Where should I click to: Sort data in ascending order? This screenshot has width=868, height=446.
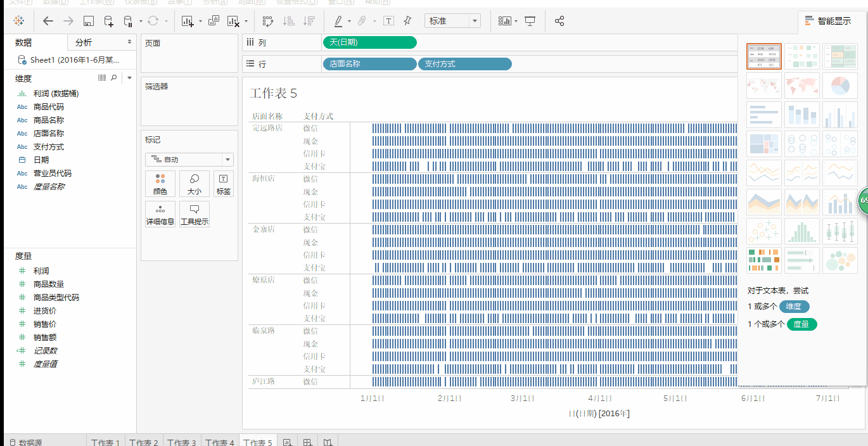(290, 21)
